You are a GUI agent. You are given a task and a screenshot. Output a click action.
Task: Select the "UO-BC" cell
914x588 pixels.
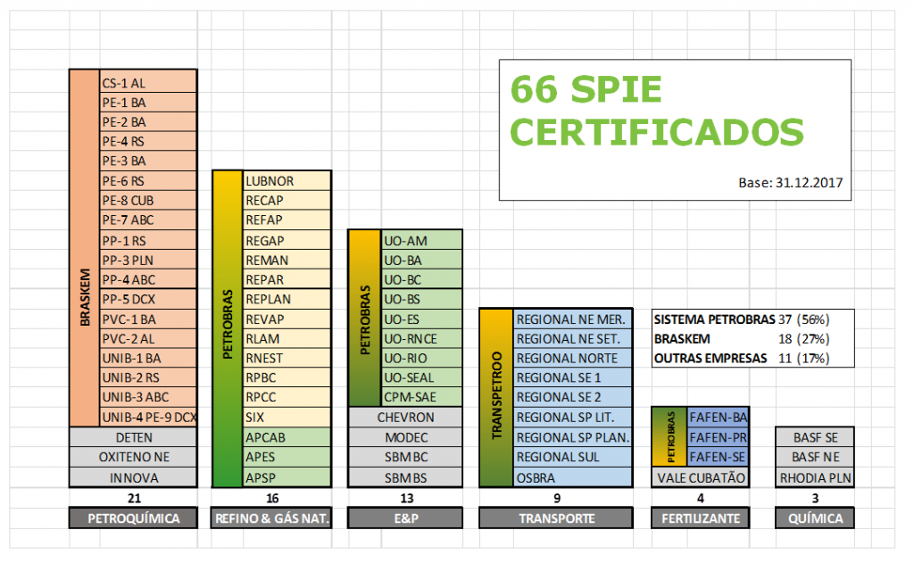point(421,279)
